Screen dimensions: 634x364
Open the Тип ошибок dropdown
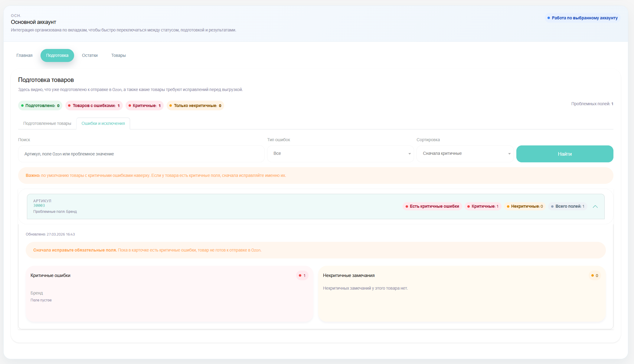coord(341,154)
